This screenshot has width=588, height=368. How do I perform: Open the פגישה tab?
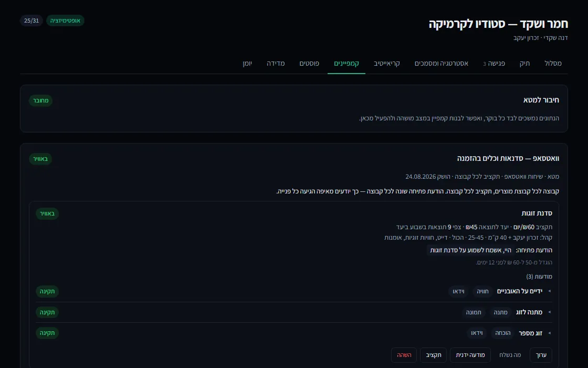coord(494,64)
